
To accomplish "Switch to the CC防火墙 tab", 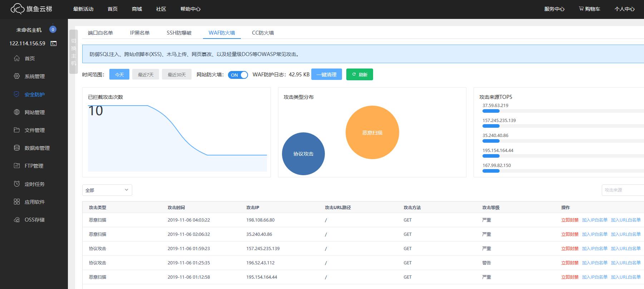I will click(263, 33).
